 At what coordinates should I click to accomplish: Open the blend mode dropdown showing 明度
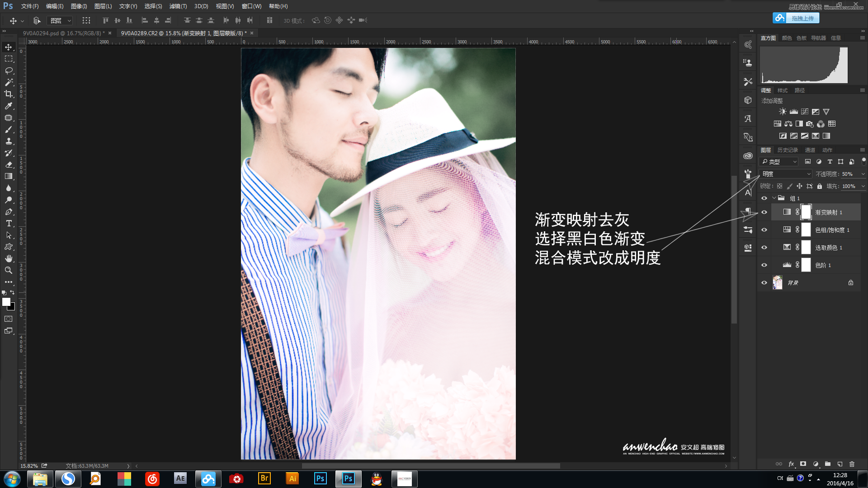click(x=786, y=174)
